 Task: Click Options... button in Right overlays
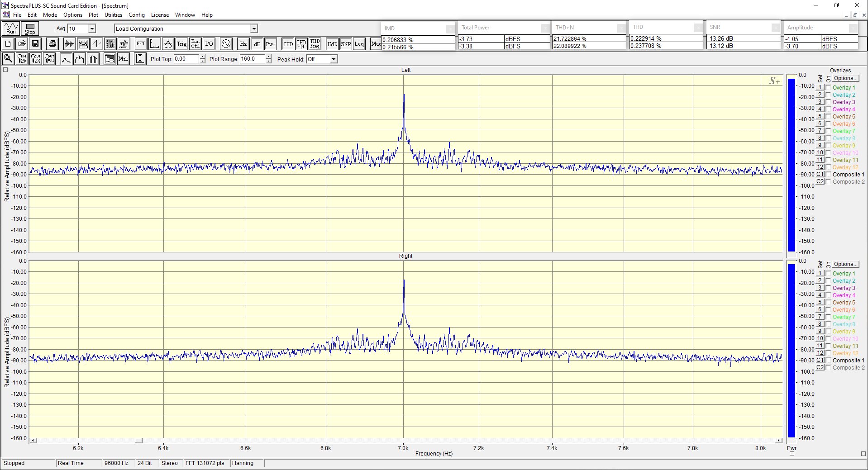point(846,264)
